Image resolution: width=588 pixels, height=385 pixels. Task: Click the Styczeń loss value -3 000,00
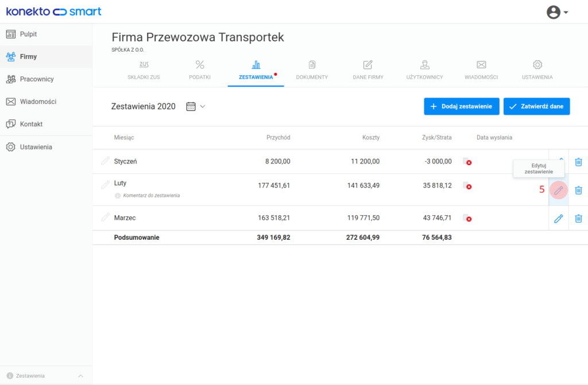click(x=438, y=162)
